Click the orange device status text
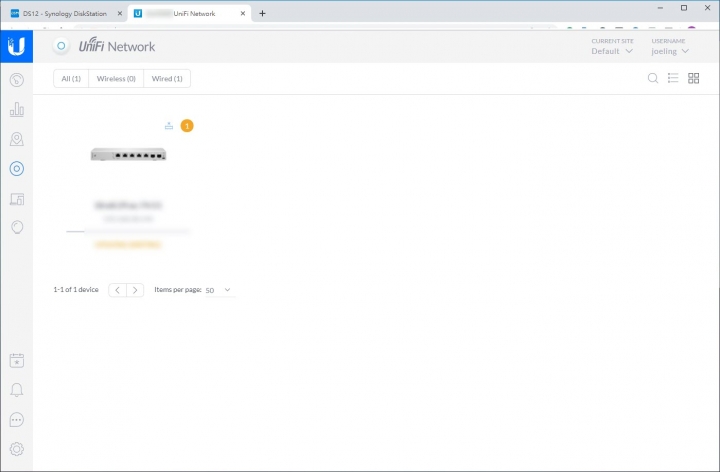Viewport: 720px width, 472px height. [128, 245]
